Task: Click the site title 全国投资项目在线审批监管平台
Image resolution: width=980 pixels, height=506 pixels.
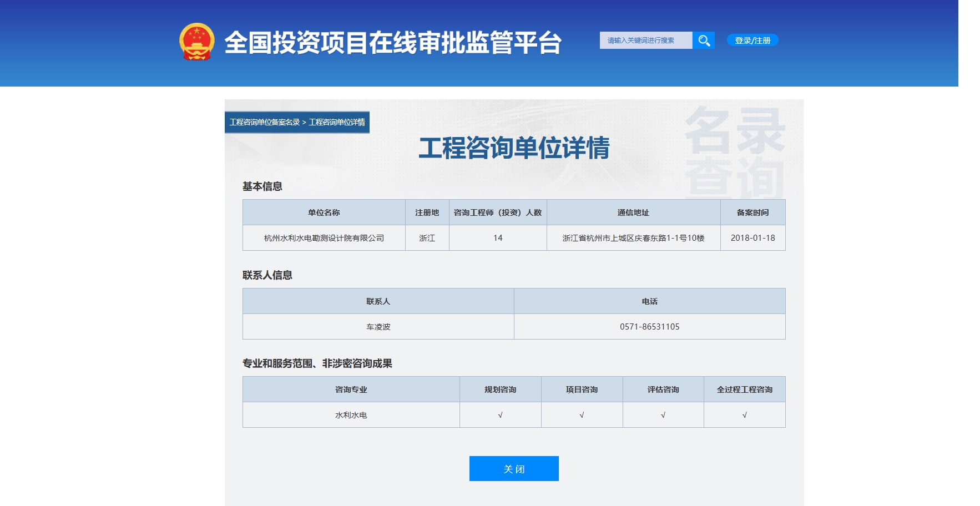Action: coord(393,43)
